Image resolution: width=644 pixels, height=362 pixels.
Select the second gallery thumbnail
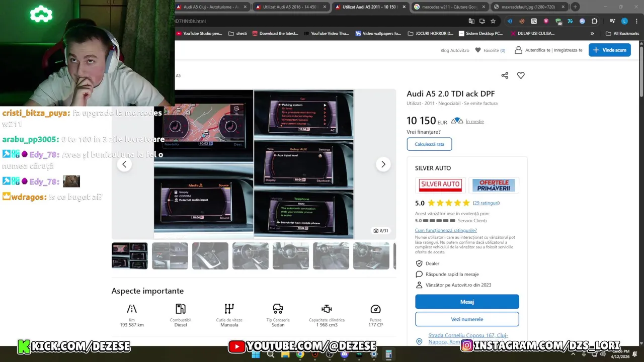[x=170, y=256]
